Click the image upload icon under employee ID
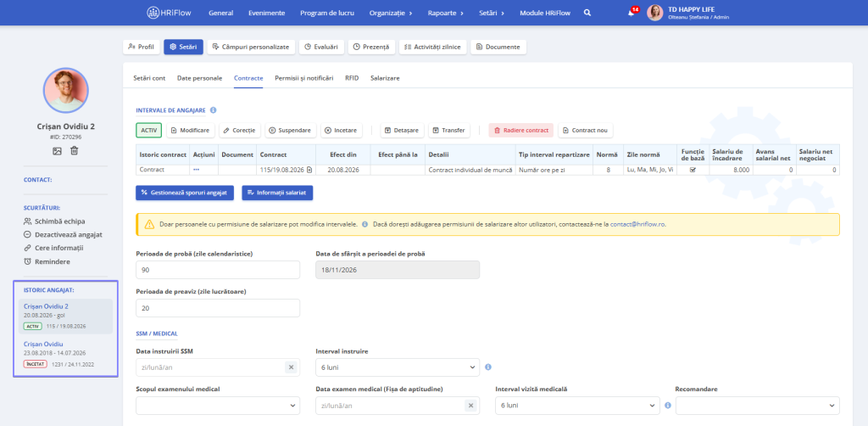The width and height of the screenshot is (868, 426). (57, 151)
